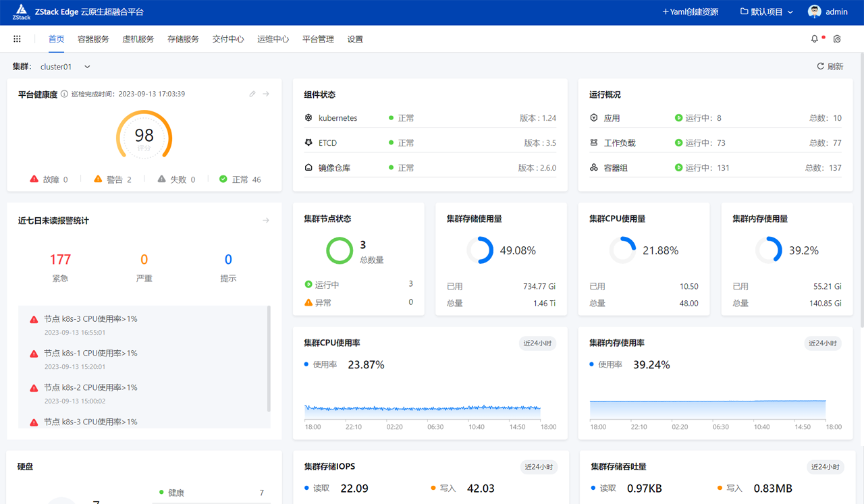This screenshot has height=504, width=864.
Task: Open unread alarm statistics arrow icon
Action: tap(266, 220)
